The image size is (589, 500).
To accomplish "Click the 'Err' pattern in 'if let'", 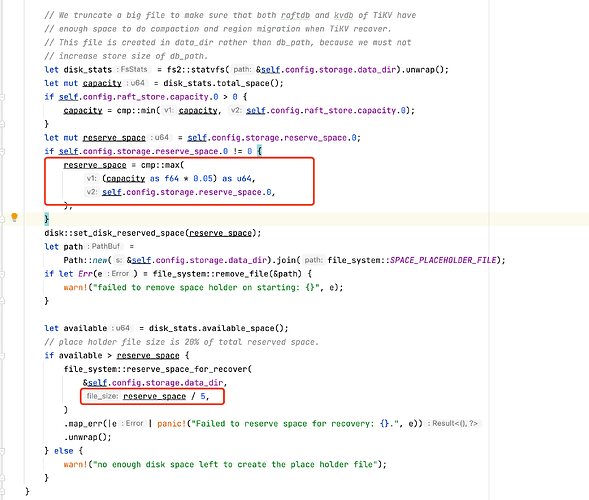I will [85, 274].
